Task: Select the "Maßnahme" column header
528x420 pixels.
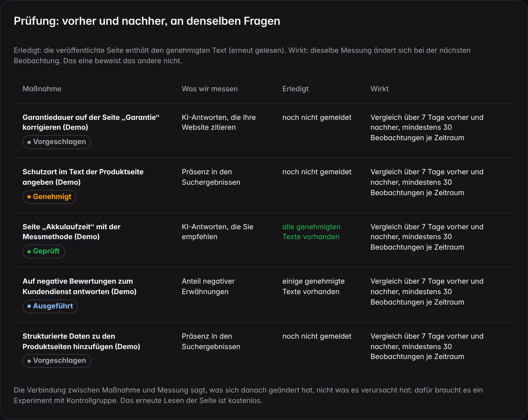Action: [42, 89]
